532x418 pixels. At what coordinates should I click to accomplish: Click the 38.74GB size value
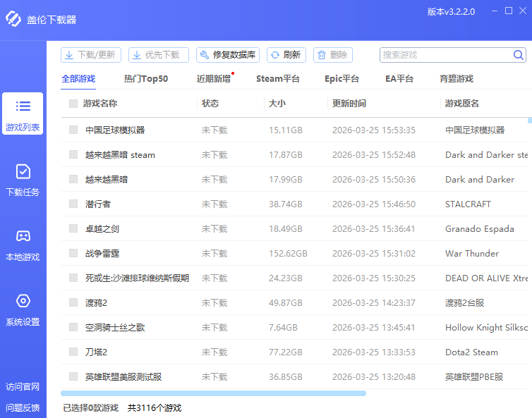coord(285,204)
